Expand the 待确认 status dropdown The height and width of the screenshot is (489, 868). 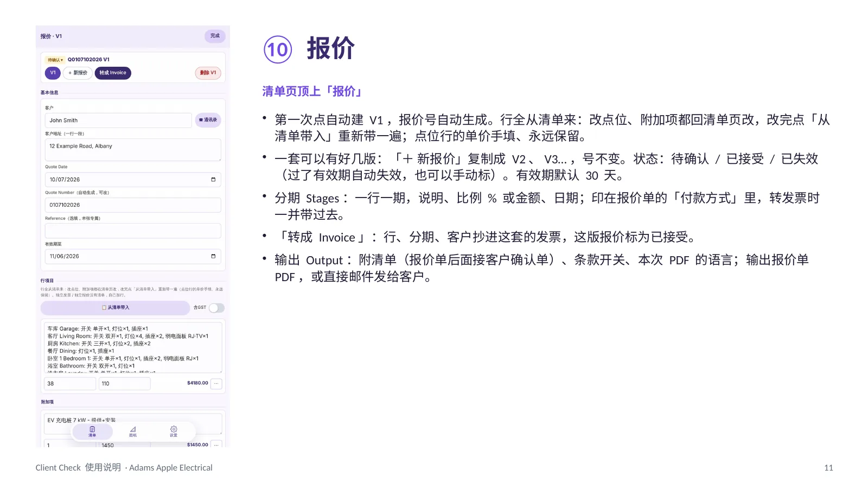pyautogui.click(x=55, y=60)
